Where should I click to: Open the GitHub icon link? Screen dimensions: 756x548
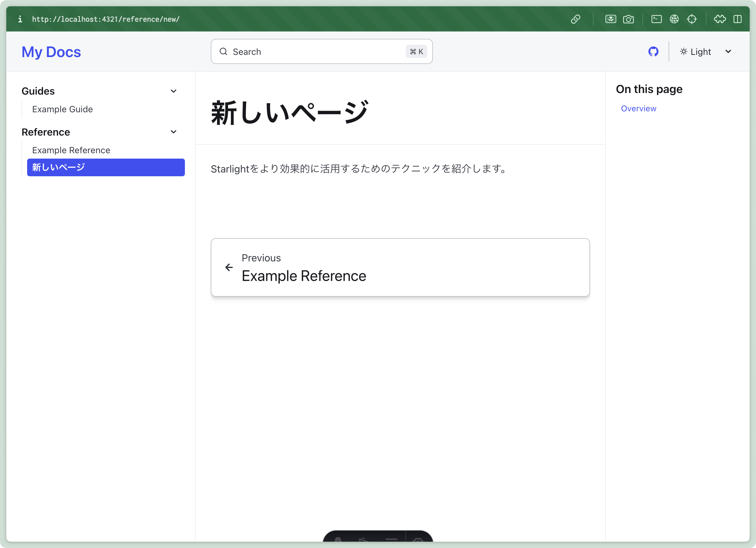pos(653,52)
